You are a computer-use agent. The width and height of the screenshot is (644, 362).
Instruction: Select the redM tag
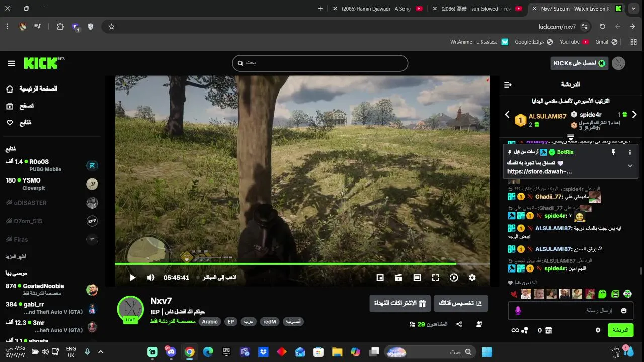point(270,322)
